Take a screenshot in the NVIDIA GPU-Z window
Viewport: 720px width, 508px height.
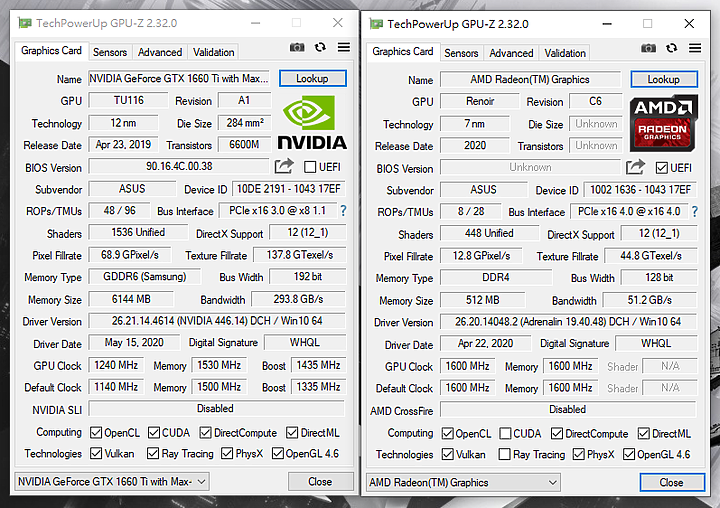tap(297, 47)
